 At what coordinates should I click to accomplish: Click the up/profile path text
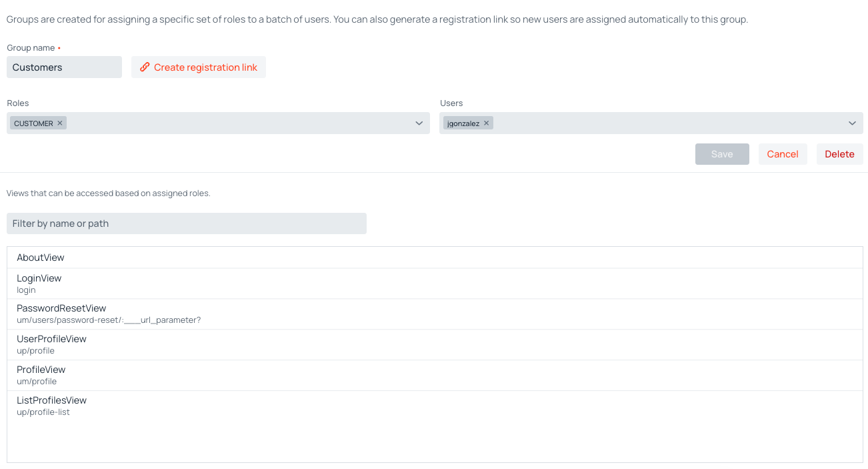pyautogui.click(x=35, y=351)
